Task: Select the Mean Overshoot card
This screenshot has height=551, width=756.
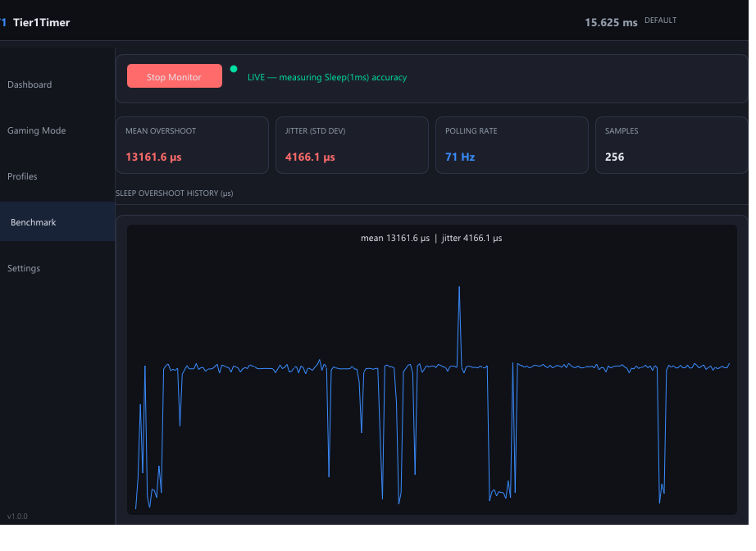Action: [192, 145]
